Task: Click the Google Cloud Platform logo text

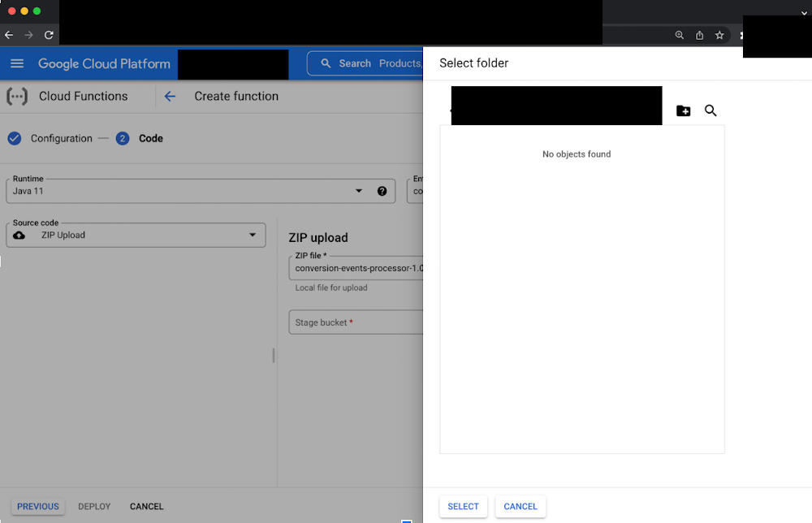Action: click(104, 63)
